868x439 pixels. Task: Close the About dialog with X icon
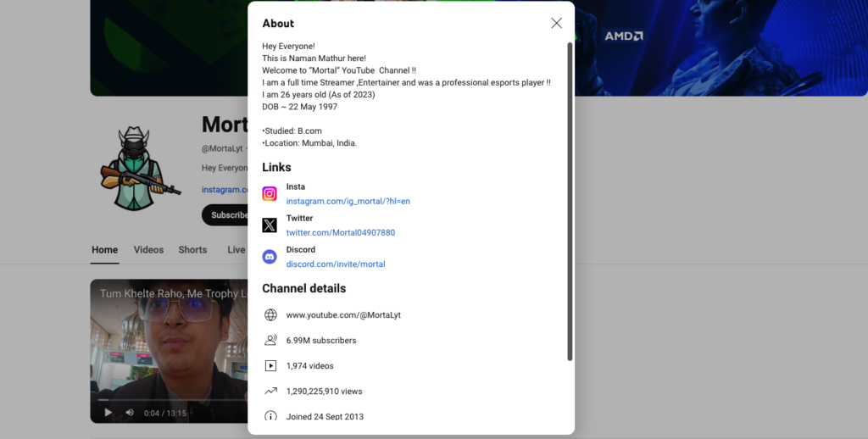tap(556, 23)
